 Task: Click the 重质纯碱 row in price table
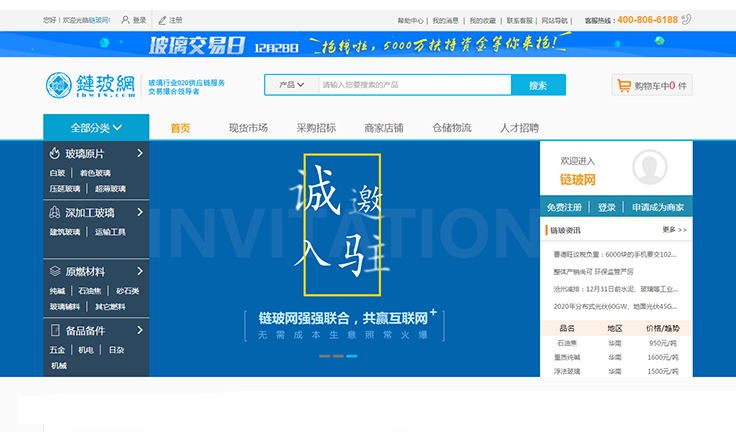click(616, 357)
